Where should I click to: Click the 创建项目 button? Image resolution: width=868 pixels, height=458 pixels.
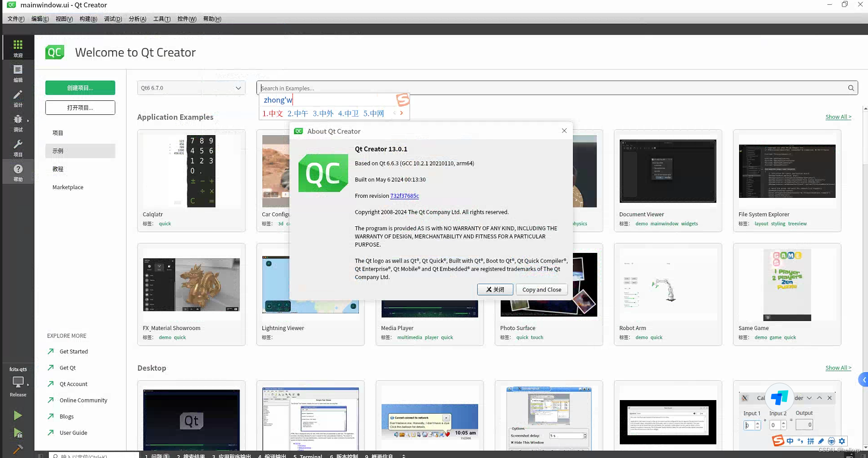pos(80,88)
